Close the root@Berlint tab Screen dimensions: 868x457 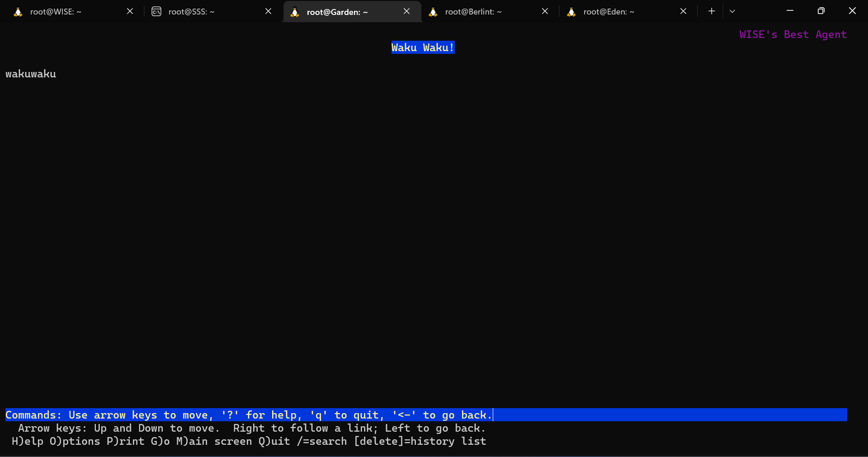pyautogui.click(x=545, y=11)
